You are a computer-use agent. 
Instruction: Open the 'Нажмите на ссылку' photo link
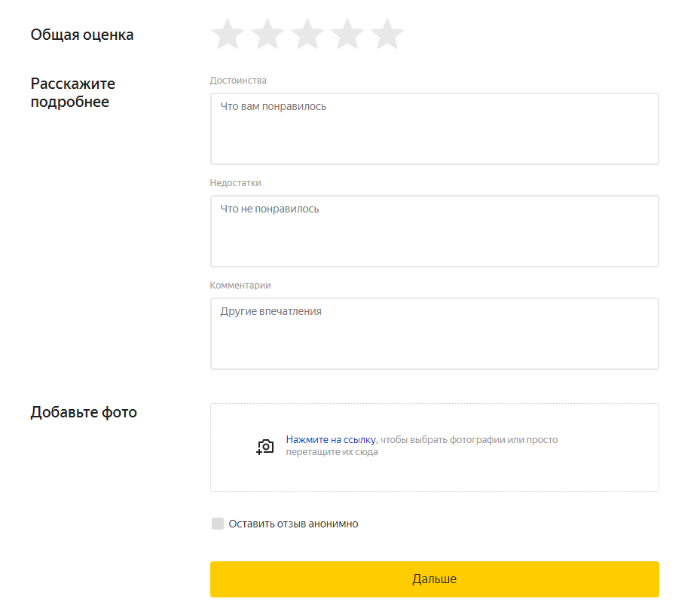[330, 440]
